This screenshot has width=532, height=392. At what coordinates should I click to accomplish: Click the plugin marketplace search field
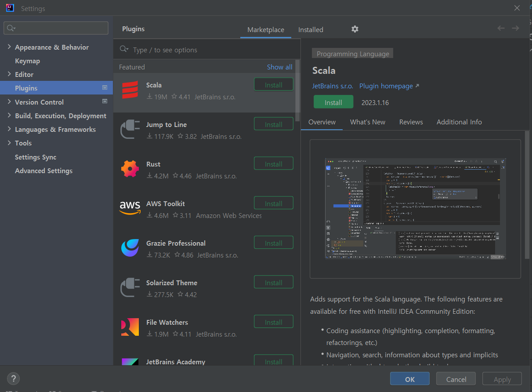[x=206, y=50]
